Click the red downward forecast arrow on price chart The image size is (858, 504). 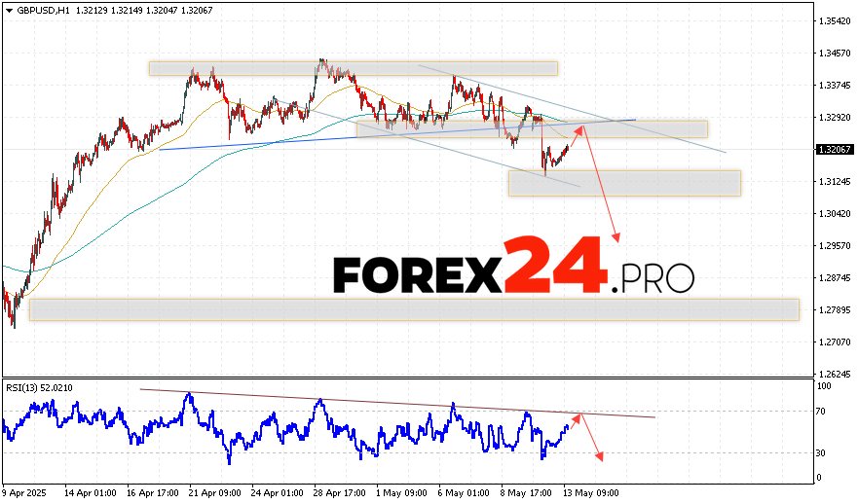tap(601, 190)
